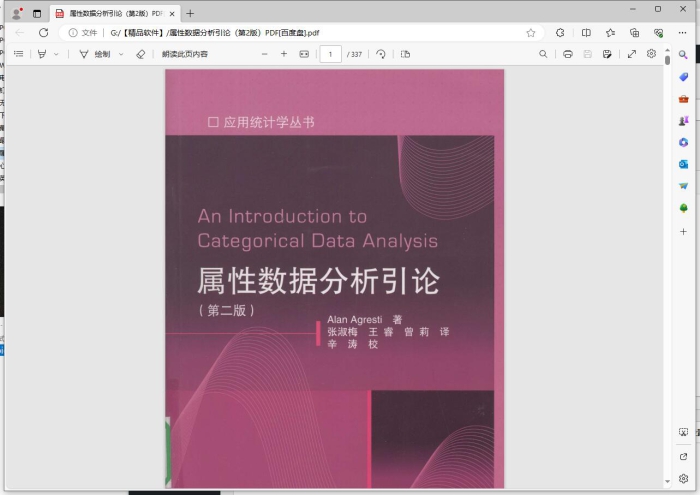Image resolution: width=700 pixels, height=495 pixels.
Task: Zoom out with the minus button
Action: (264, 54)
